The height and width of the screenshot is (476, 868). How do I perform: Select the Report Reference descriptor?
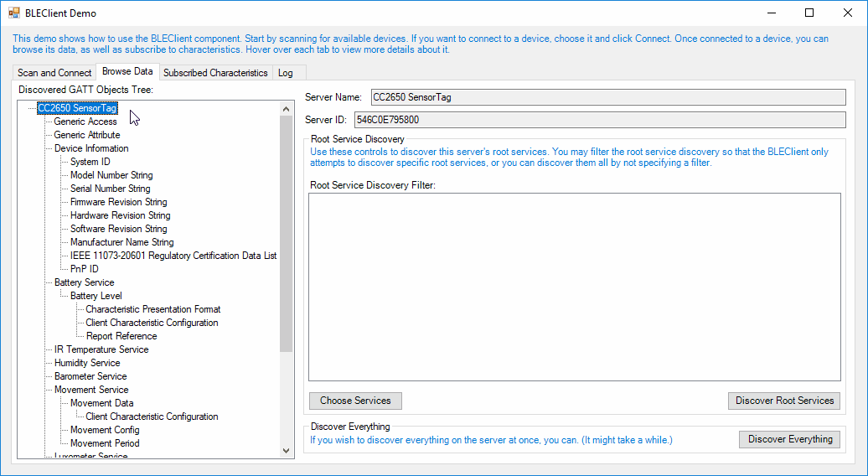121,336
